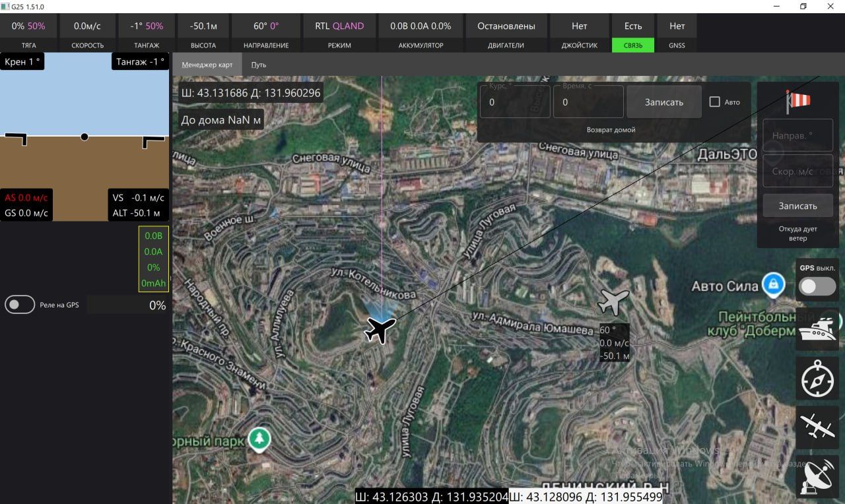Image resolution: width=845 pixels, height=504 pixels.
Task: Click the Направ. wind direction field
Action: 797,135
